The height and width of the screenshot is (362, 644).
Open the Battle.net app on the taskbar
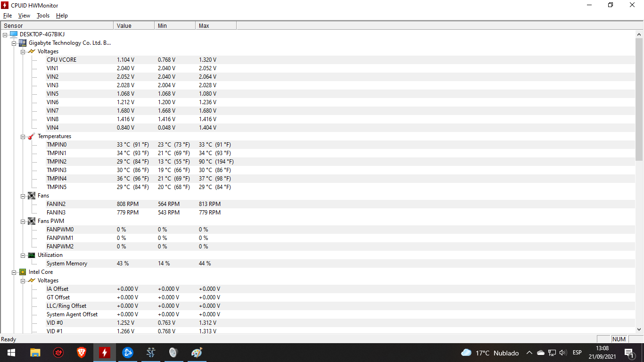click(x=128, y=353)
